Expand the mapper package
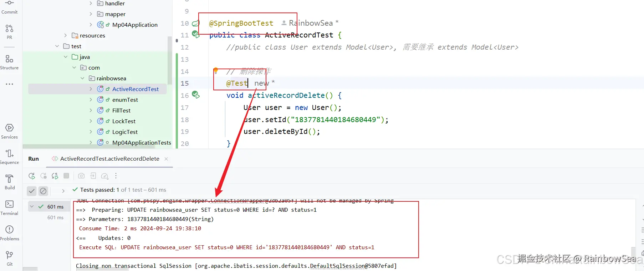The width and height of the screenshot is (644, 271). click(x=91, y=14)
